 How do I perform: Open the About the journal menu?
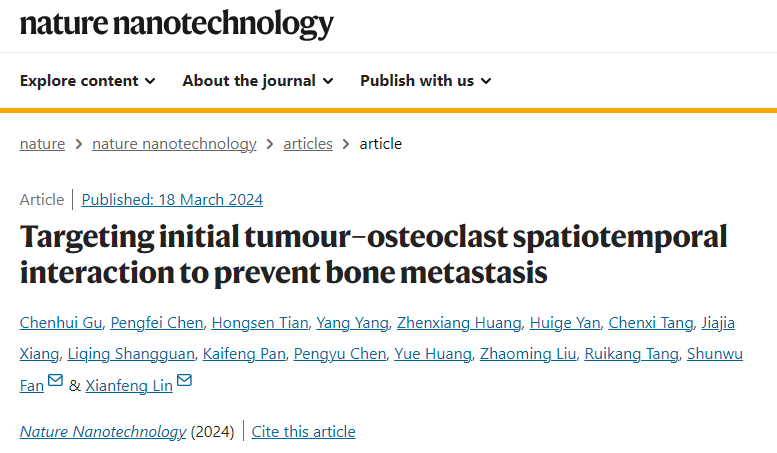point(257,81)
